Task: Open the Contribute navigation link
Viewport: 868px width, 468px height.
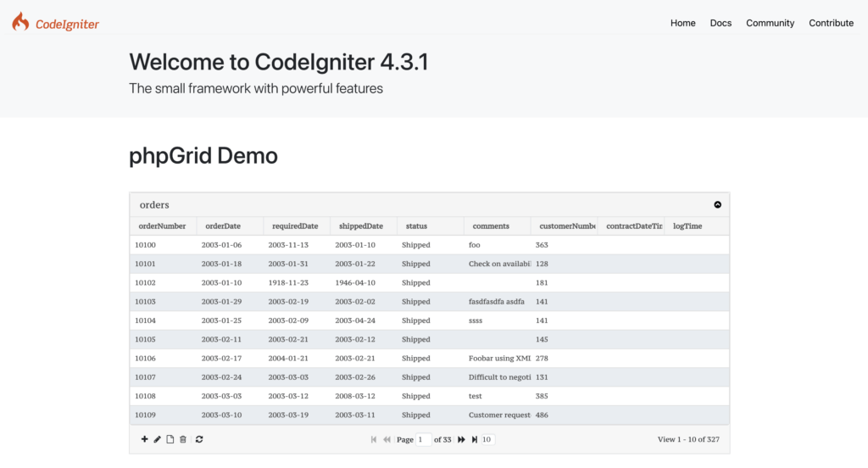Action: point(831,23)
